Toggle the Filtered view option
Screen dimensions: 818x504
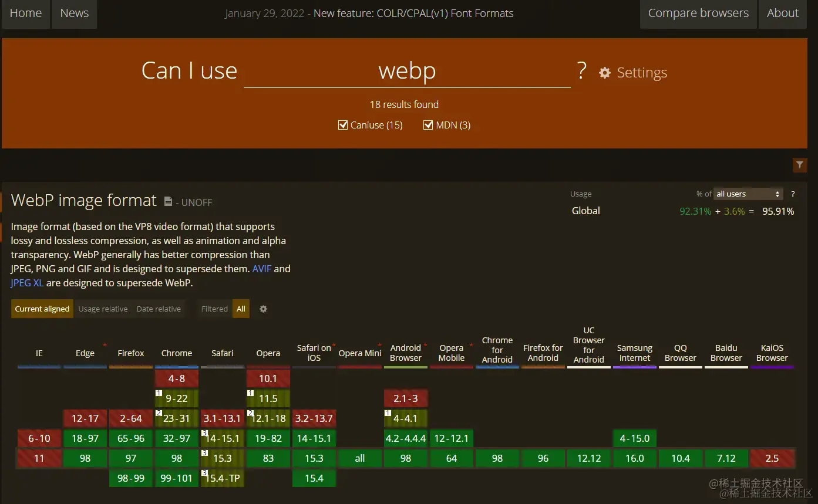214,309
